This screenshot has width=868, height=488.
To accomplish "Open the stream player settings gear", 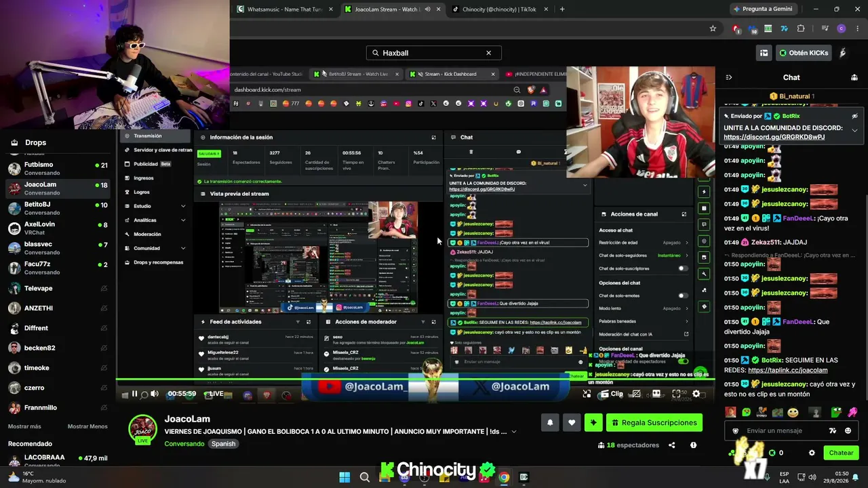I will click(696, 394).
